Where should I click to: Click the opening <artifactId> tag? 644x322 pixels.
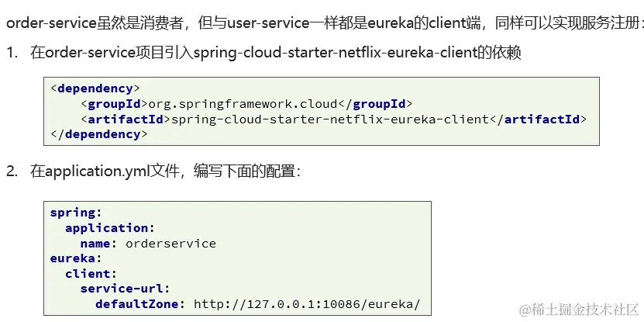tap(124, 119)
